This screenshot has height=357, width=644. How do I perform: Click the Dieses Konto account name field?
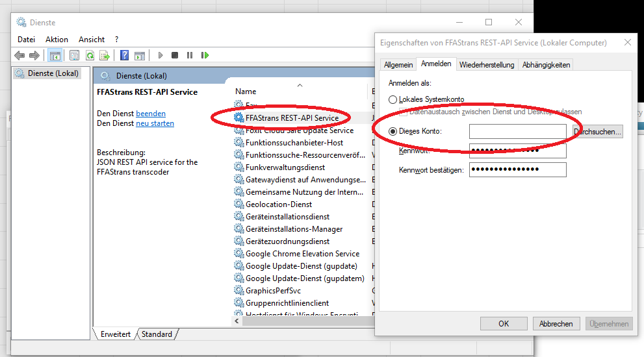[517, 131]
